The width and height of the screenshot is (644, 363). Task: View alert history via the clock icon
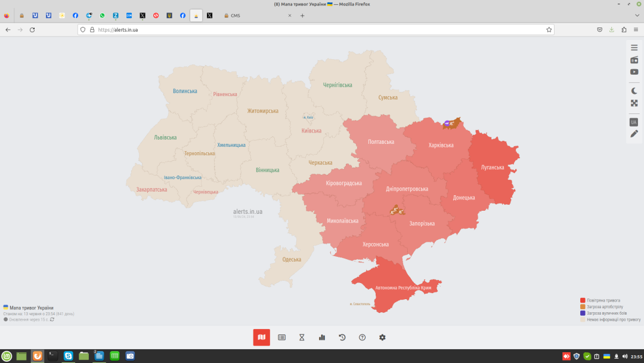tap(342, 337)
